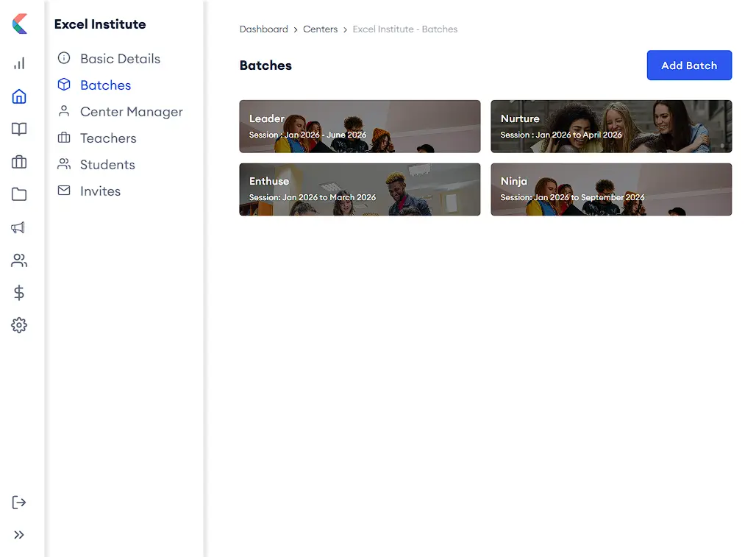The height and width of the screenshot is (557, 756).
Task: Open the courses book icon
Action: (x=19, y=129)
